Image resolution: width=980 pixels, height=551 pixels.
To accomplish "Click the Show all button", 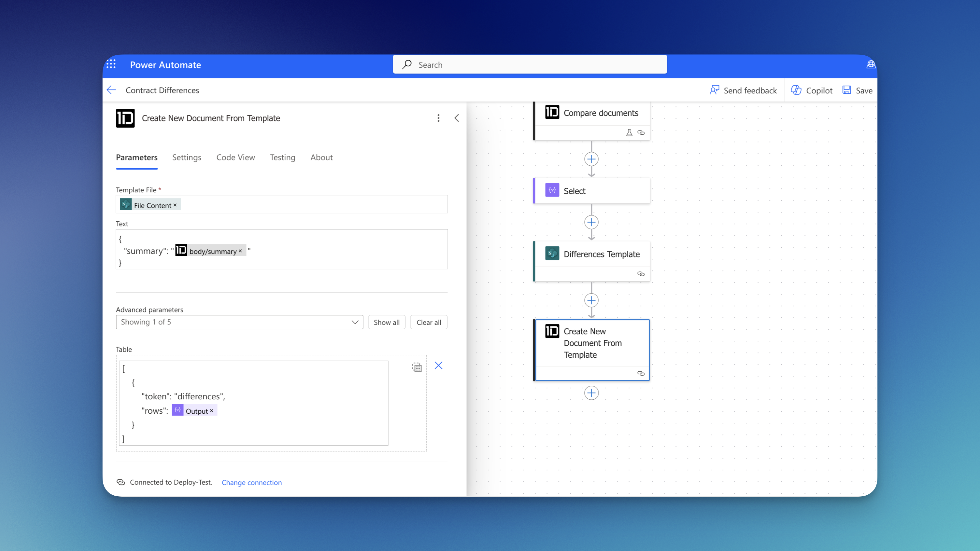I will (x=386, y=322).
